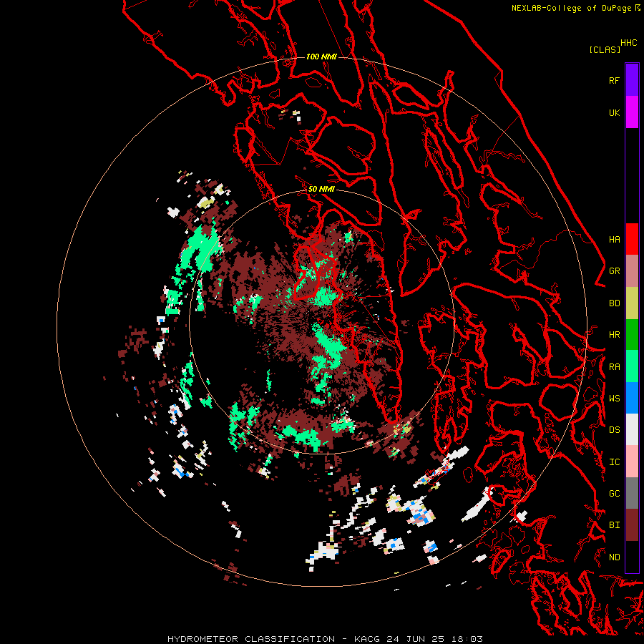The image size is (644, 644).
Task: Click the RF purple legend swatch
Action: [x=632, y=80]
